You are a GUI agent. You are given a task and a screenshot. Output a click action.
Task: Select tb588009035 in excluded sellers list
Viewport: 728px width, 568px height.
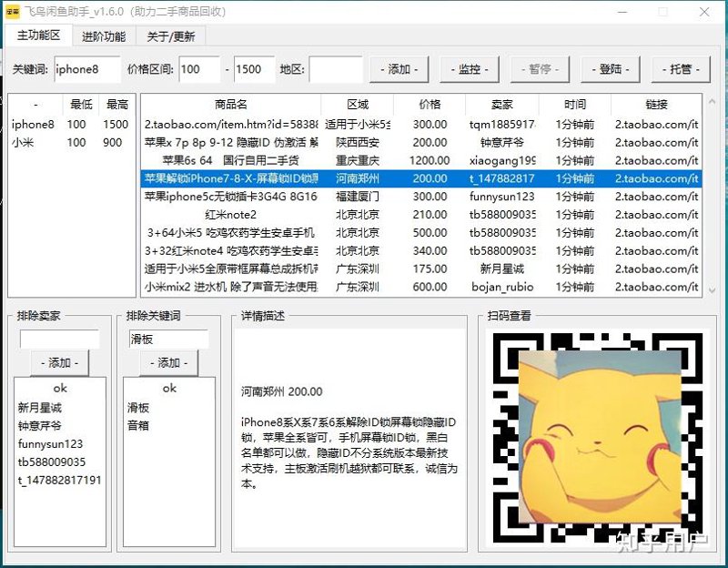click(52, 462)
